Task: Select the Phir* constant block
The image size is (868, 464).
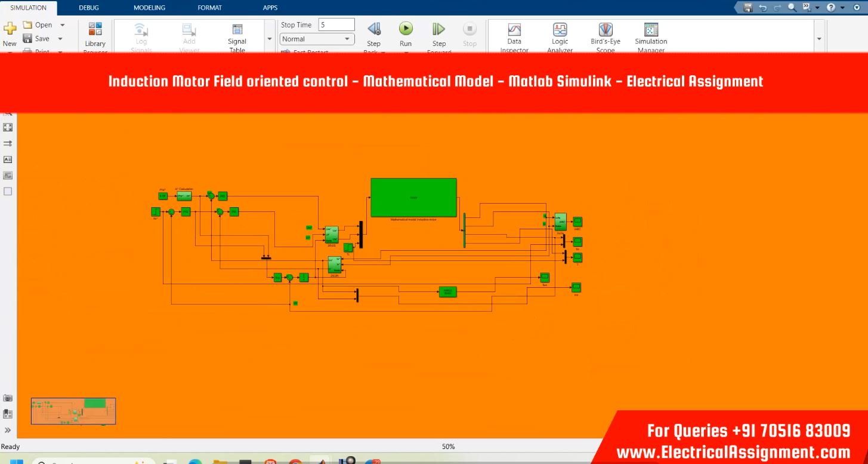Action: 163,196
